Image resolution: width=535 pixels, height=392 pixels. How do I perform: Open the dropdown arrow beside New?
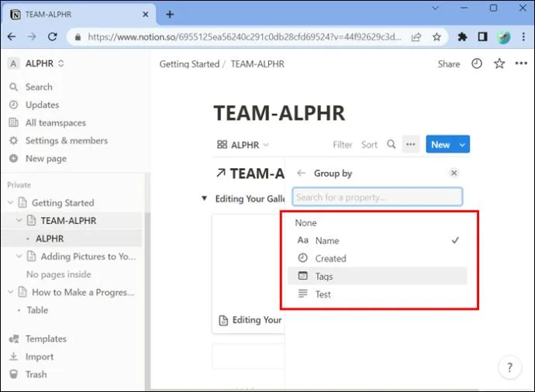462,145
